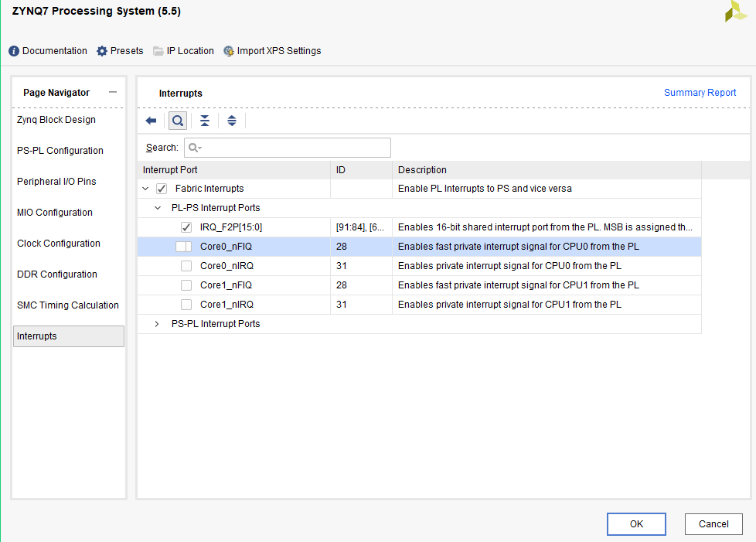Click the Interrupt Port column header

[234, 170]
